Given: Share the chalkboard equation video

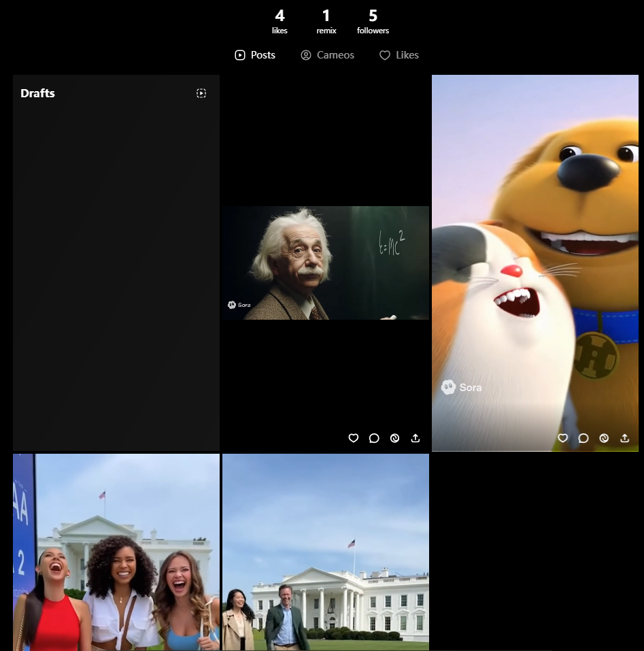Looking at the screenshot, I should tap(416, 438).
